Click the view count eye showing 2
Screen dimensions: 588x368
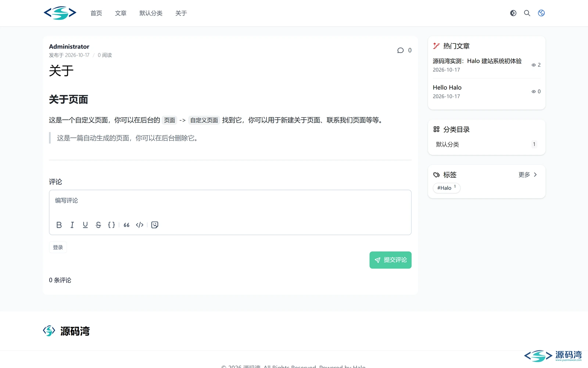point(534,65)
